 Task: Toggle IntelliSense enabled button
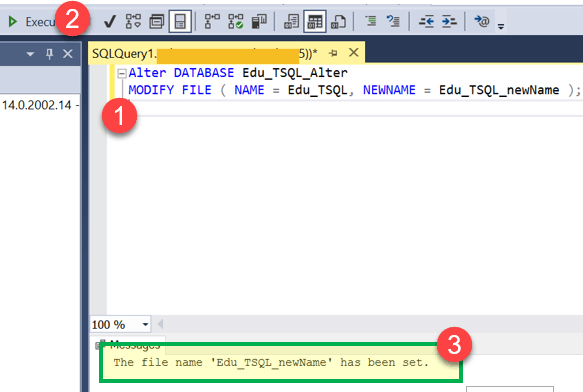(x=180, y=22)
